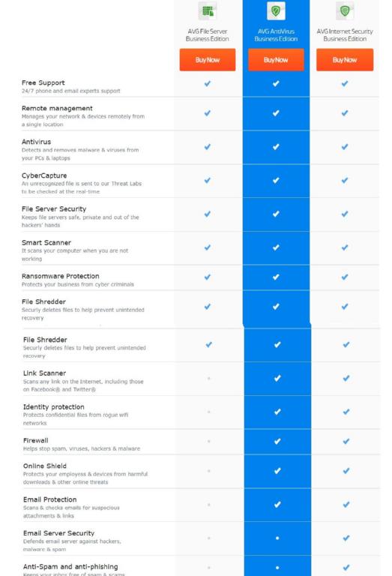Click Email Server Security dot in AntiVirus column

[x=277, y=538]
